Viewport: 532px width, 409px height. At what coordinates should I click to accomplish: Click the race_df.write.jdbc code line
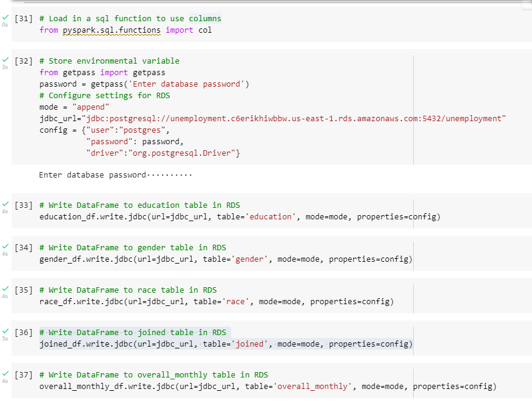[x=217, y=302]
